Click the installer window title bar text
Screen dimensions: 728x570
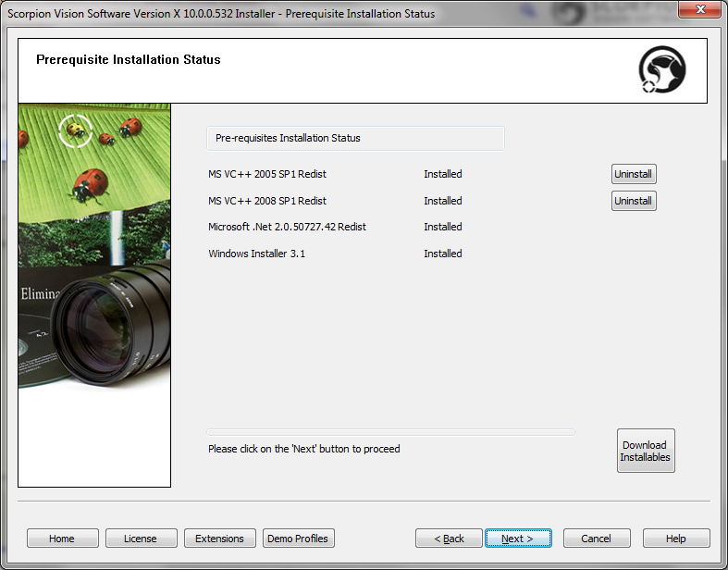click(221, 14)
